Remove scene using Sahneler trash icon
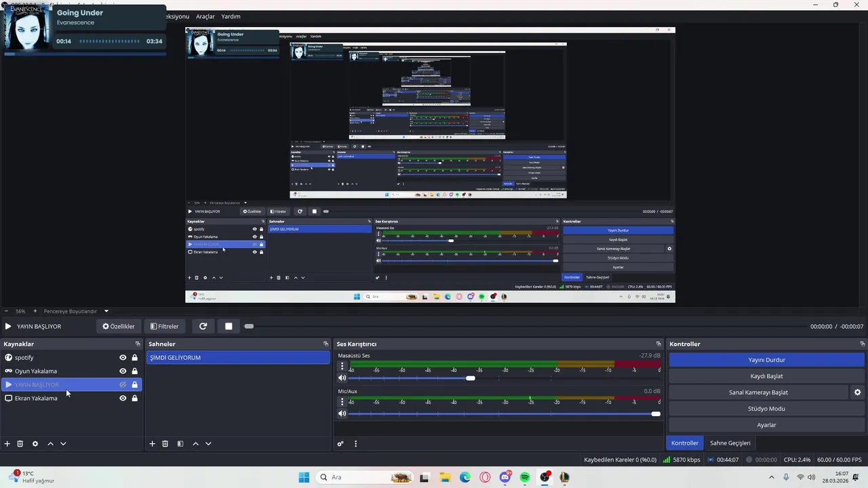Screen dimensions: 868x488 pyautogui.click(x=165, y=444)
